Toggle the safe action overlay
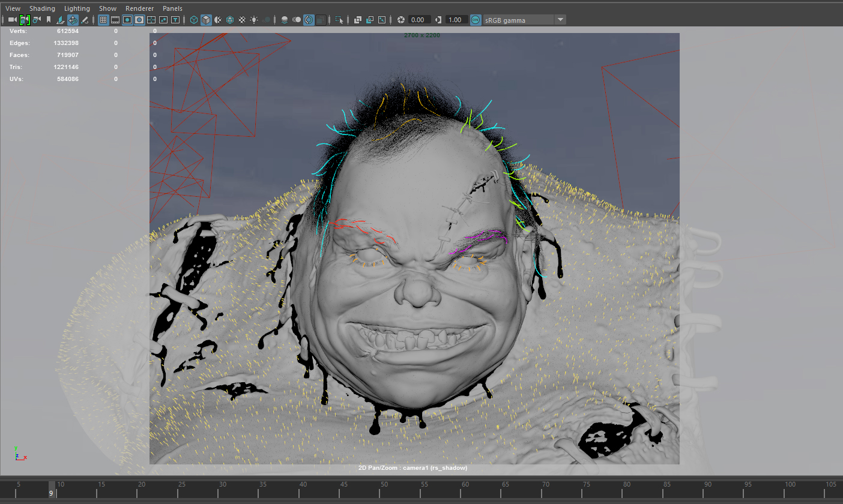This screenshot has width=843, height=504. (163, 20)
